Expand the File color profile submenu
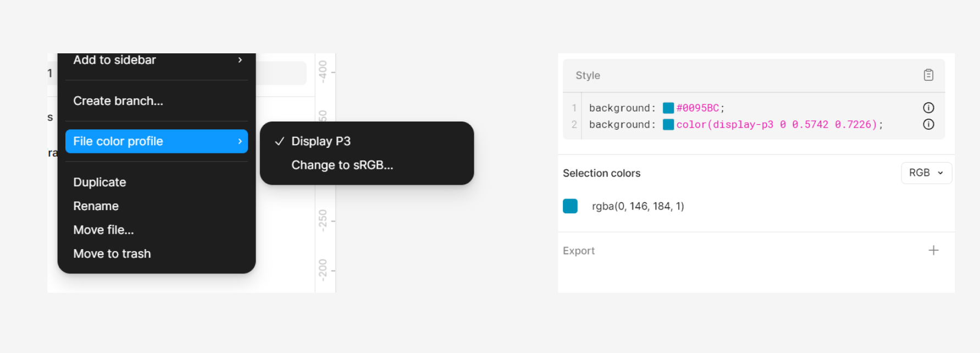The height and width of the screenshot is (353, 980). (x=156, y=141)
